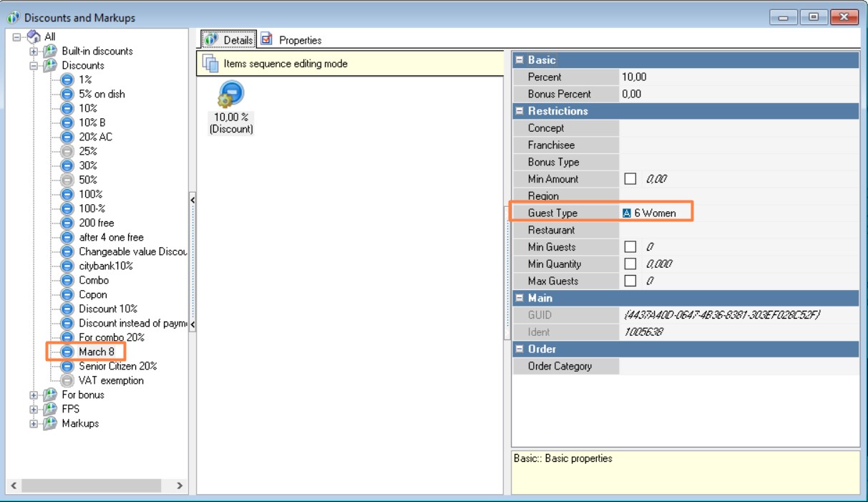
Task: Select the Combo discount entry
Action: [x=94, y=280]
